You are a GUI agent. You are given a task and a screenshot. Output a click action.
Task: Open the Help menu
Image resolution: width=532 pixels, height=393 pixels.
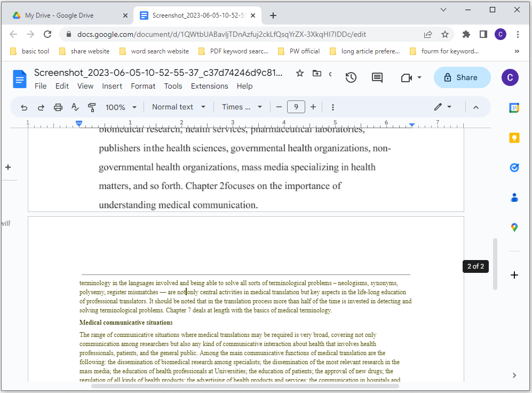(x=244, y=86)
